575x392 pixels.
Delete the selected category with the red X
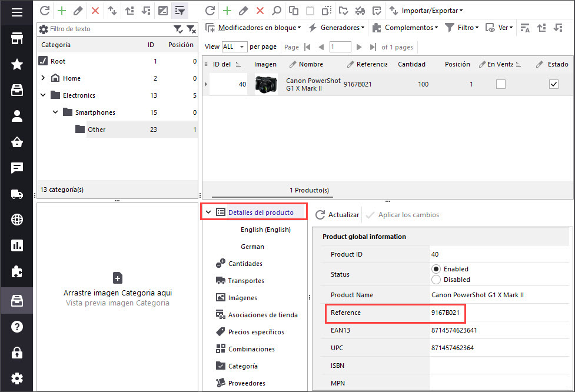[x=95, y=10]
